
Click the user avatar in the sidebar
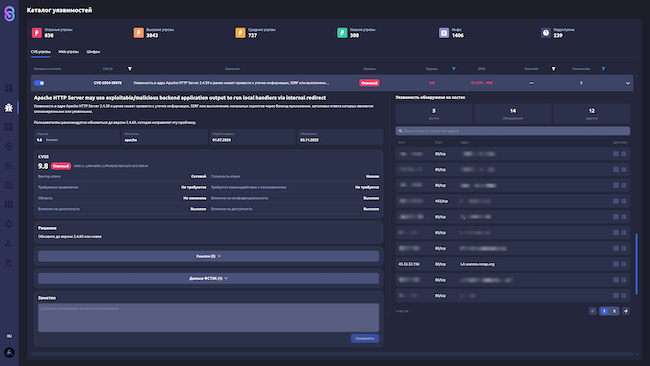pyautogui.click(x=9, y=353)
